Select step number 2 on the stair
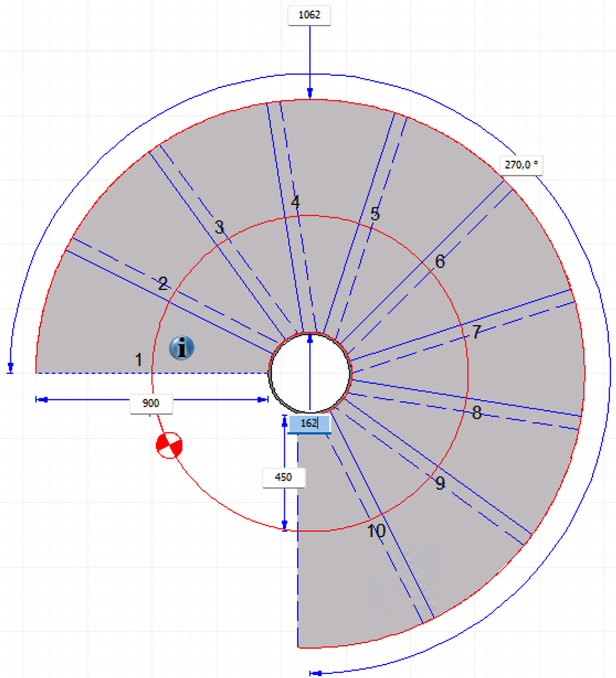The width and height of the screenshot is (616, 678). (162, 284)
